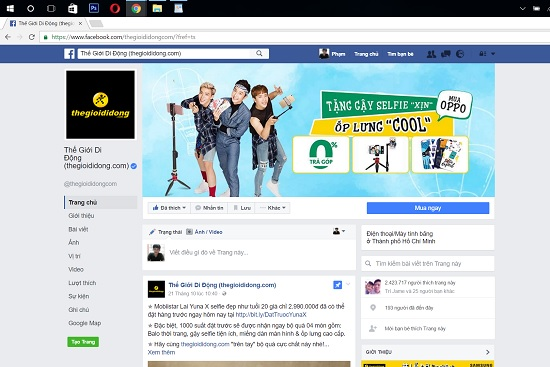Open the Đã thích dropdown button
The width and height of the screenshot is (550, 367).
click(169, 208)
